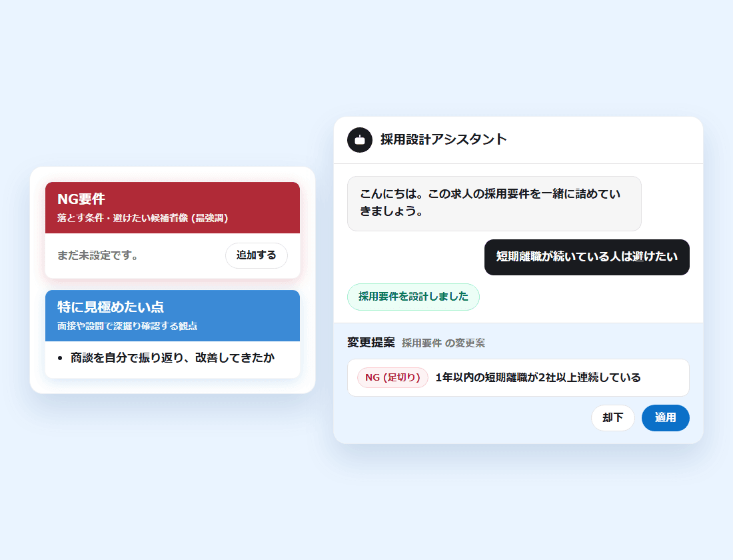Click the 採用要件を設計しました status chip
The width and height of the screenshot is (733, 560).
[x=413, y=297]
